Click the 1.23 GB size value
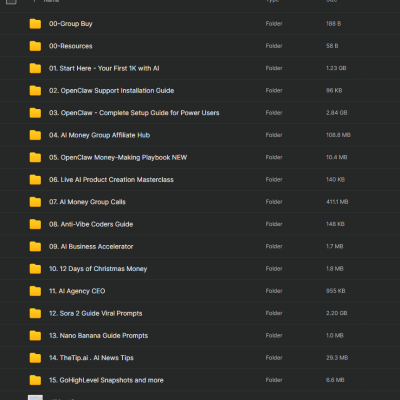 click(x=336, y=68)
